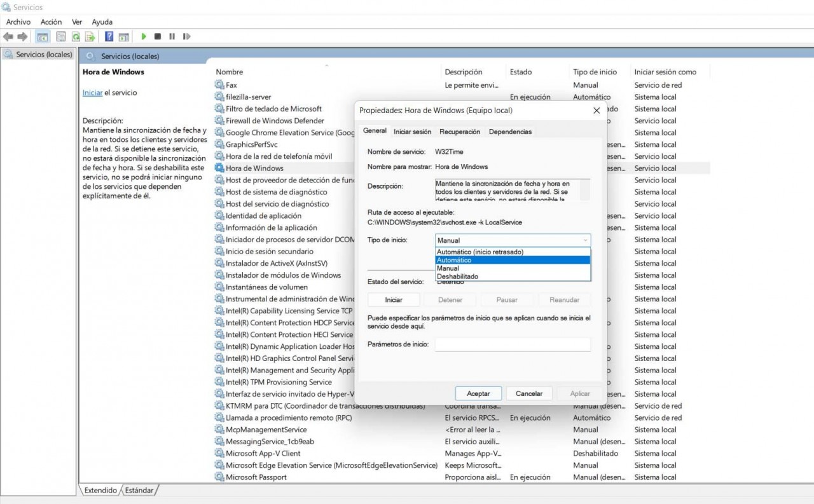This screenshot has height=504, width=814.
Task: Select the Inicio de sesión secundario row
Action: click(270, 252)
